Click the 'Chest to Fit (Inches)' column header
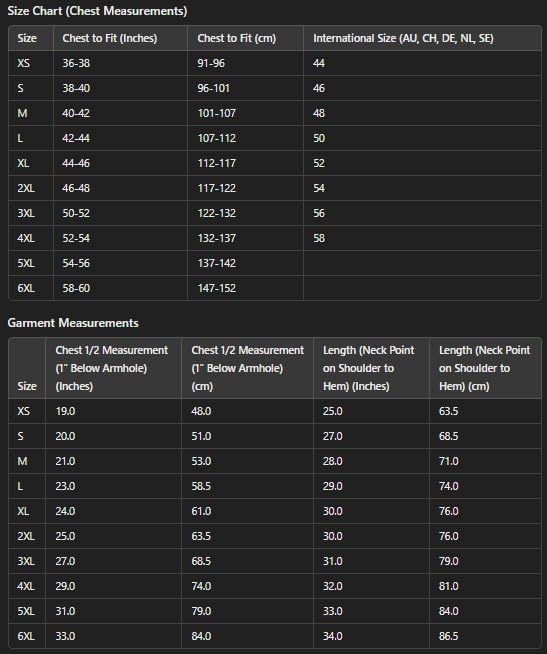Viewport: 547px width, 654px height. 110,38
